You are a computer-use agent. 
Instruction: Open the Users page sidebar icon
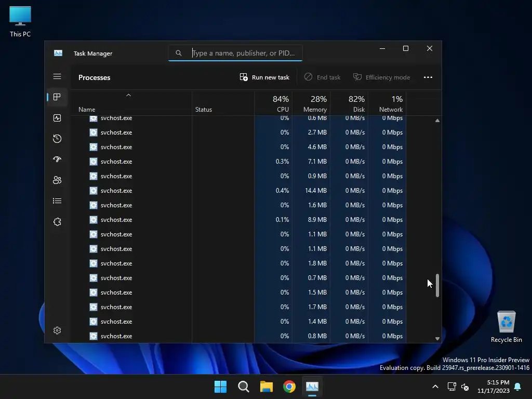click(57, 180)
